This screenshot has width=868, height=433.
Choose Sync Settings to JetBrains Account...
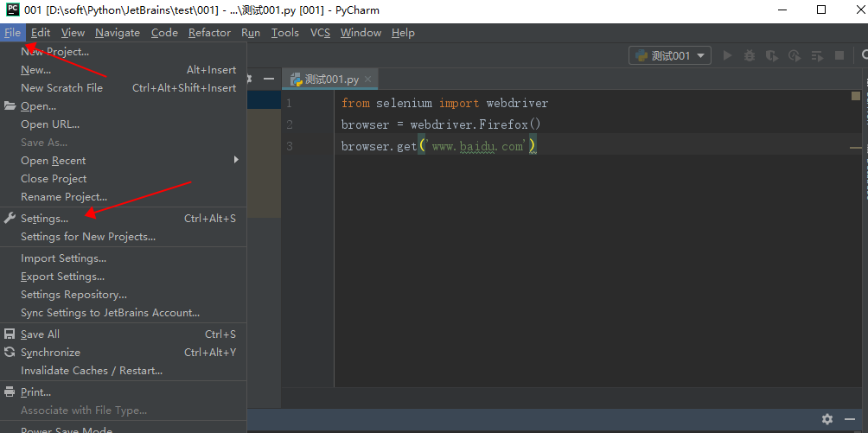123,313
